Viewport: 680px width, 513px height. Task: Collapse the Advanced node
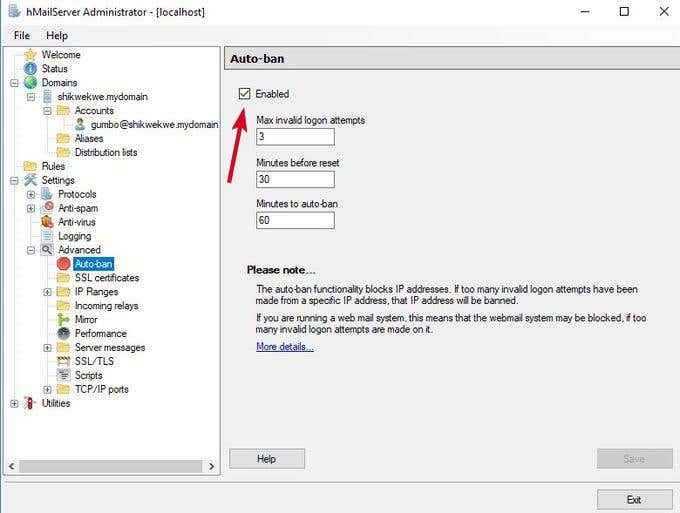point(31,250)
